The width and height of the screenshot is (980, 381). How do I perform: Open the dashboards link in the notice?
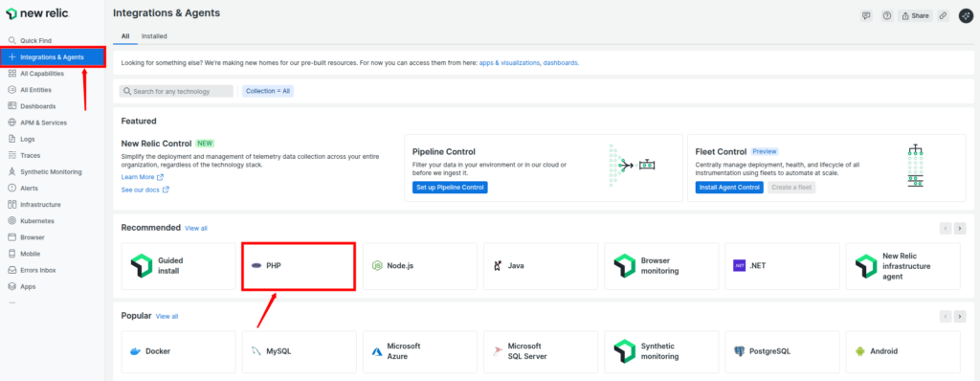point(561,62)
